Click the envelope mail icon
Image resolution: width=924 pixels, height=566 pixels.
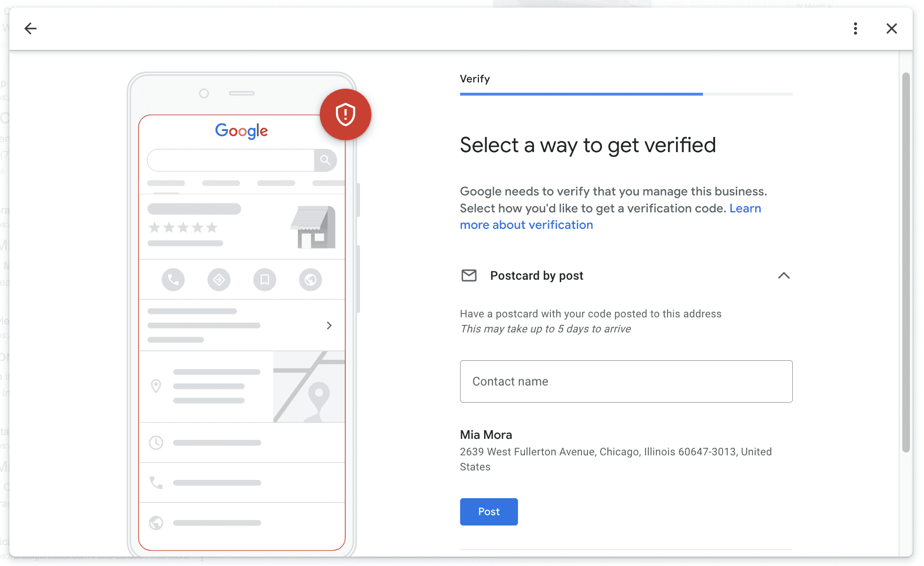(x=469, y=276)
